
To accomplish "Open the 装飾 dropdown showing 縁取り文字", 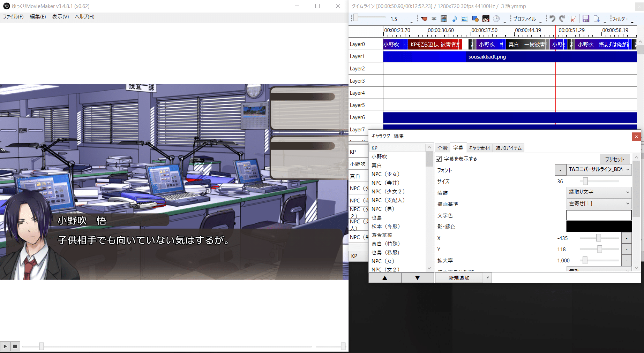I will click(599, 192).
